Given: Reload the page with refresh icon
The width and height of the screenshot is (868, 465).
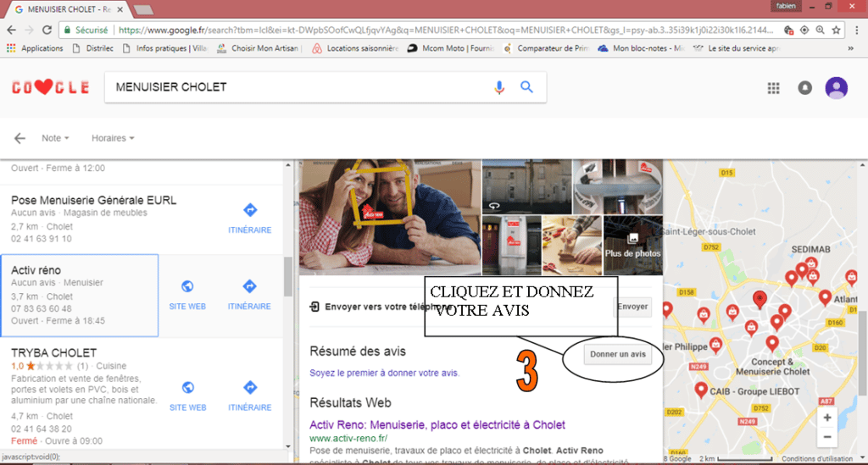Looking at the screenshot, I should tap(47, 30).
